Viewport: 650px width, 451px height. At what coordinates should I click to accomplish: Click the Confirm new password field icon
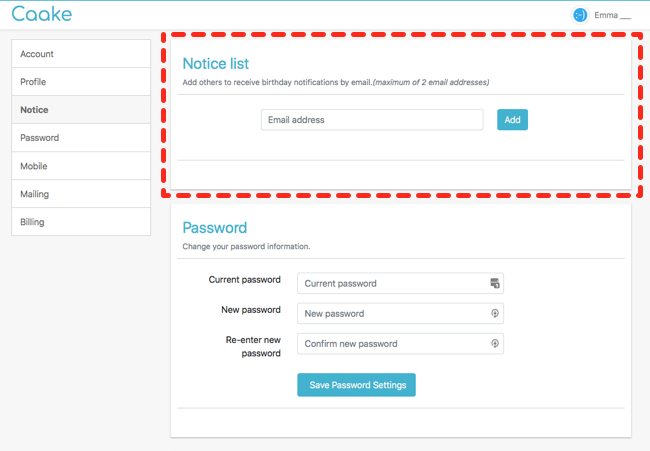[x=495, y=343]
